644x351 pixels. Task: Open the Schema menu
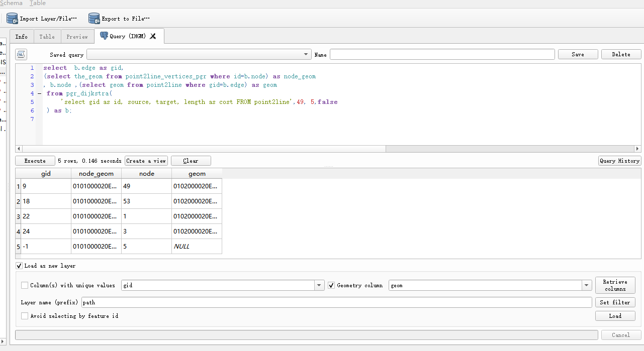pos(11,3)
